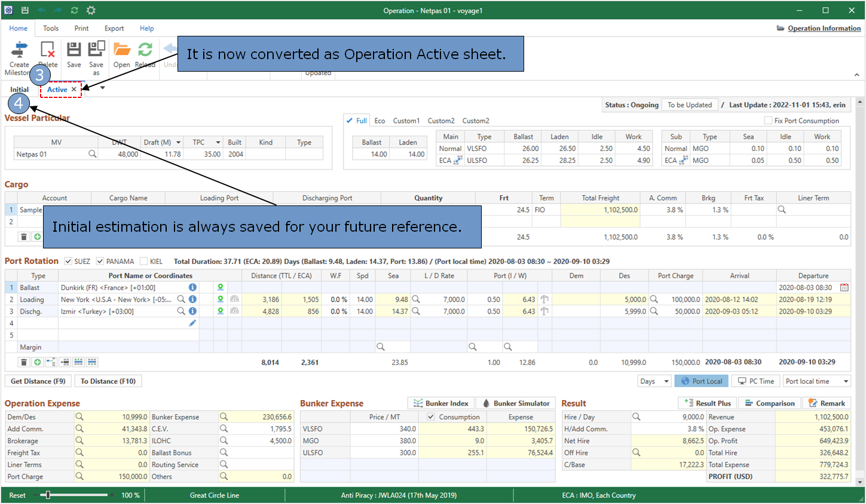Click the magnifier next to Bunker Expense
The image size is (866, 504).
(224, 417)
